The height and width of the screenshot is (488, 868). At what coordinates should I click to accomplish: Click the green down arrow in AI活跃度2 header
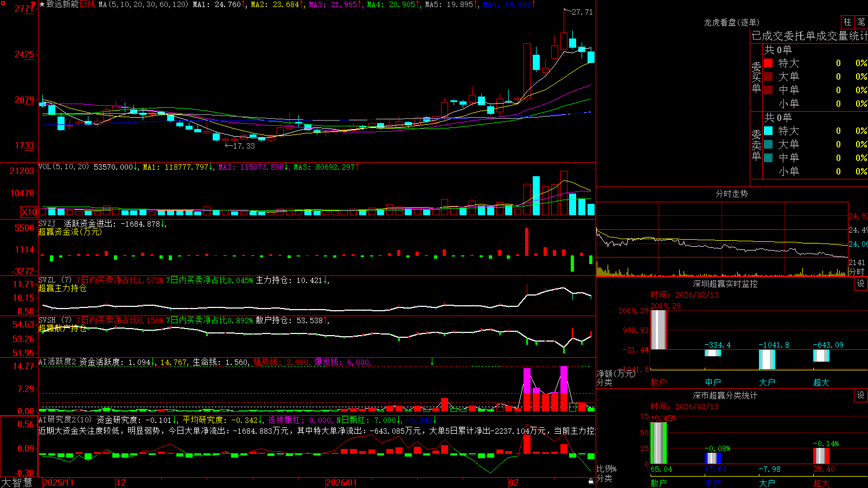[432, 362]
